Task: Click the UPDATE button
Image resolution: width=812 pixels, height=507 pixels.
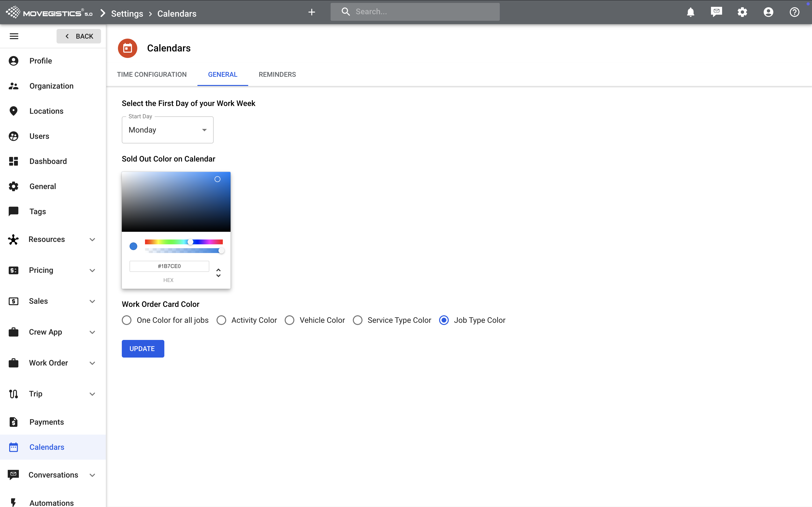Action: point(143,349)
